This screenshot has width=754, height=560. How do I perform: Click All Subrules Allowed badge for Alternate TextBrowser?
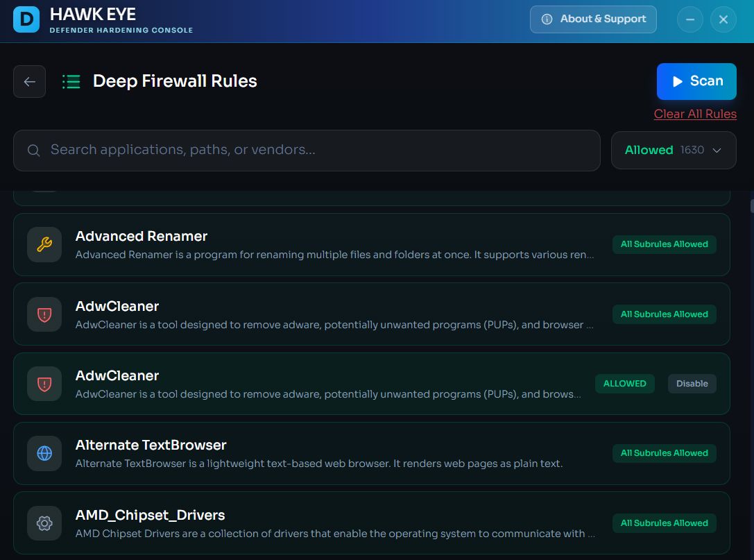(664, 453)
